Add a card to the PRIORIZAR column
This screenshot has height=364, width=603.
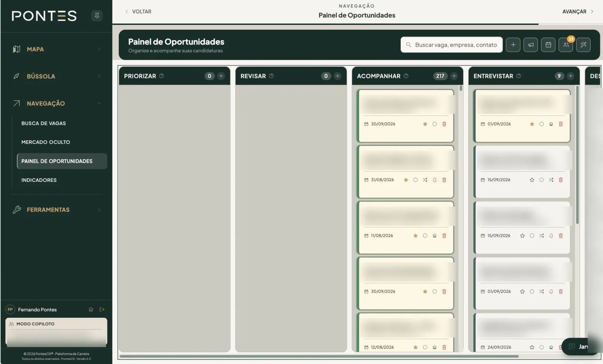(x=221, y=76)
